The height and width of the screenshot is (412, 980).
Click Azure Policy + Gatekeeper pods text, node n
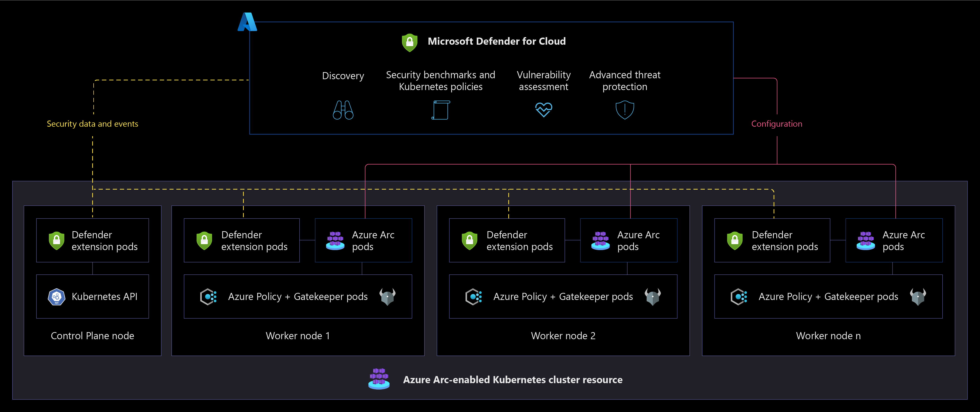tap(828, 297)
